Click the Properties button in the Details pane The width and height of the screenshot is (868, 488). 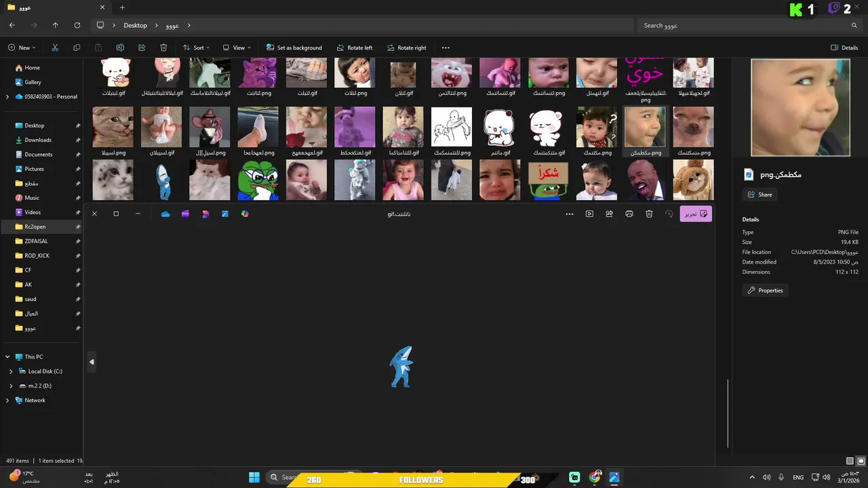coord(765,290)
